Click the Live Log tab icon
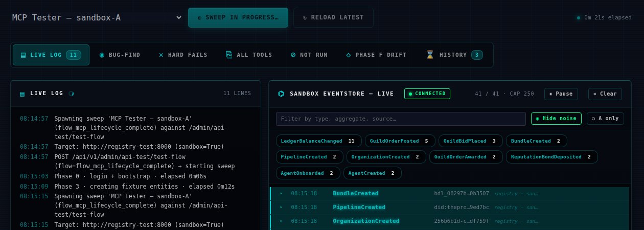 [x=23, y=55]
